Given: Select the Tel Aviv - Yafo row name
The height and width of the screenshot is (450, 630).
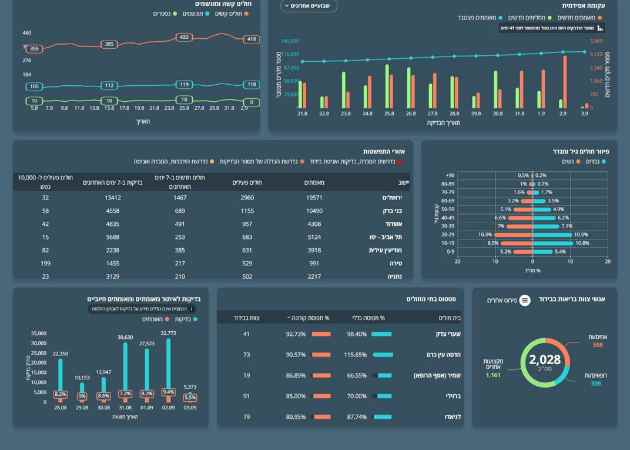Looking at the screenshot, I should point(386,237).
